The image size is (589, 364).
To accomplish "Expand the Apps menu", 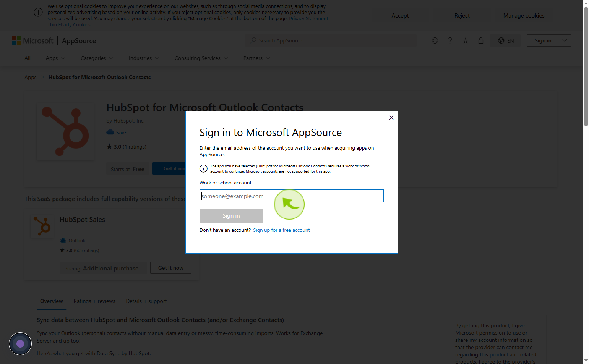I will (x=56, y=58).
